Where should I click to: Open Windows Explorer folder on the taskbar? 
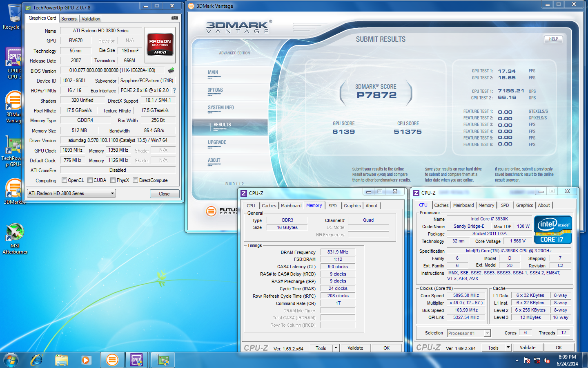tap(61, 360)
